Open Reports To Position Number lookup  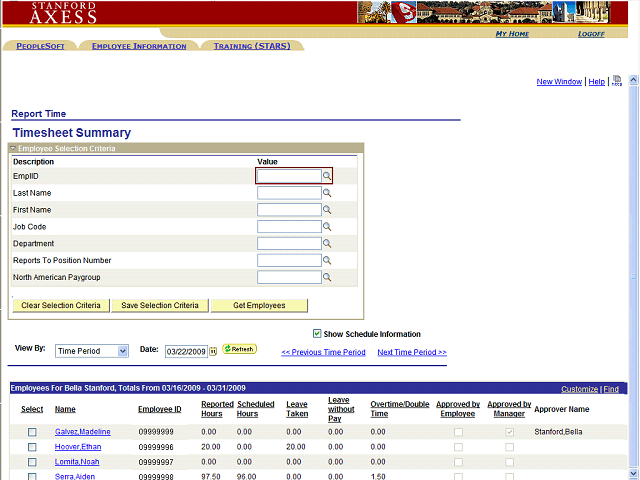[326, 260]
